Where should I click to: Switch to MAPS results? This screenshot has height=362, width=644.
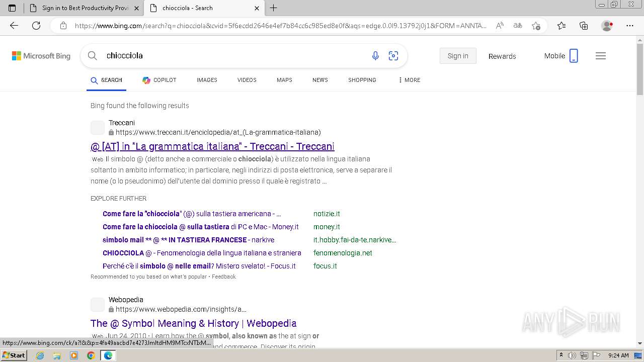click(284, 80)
